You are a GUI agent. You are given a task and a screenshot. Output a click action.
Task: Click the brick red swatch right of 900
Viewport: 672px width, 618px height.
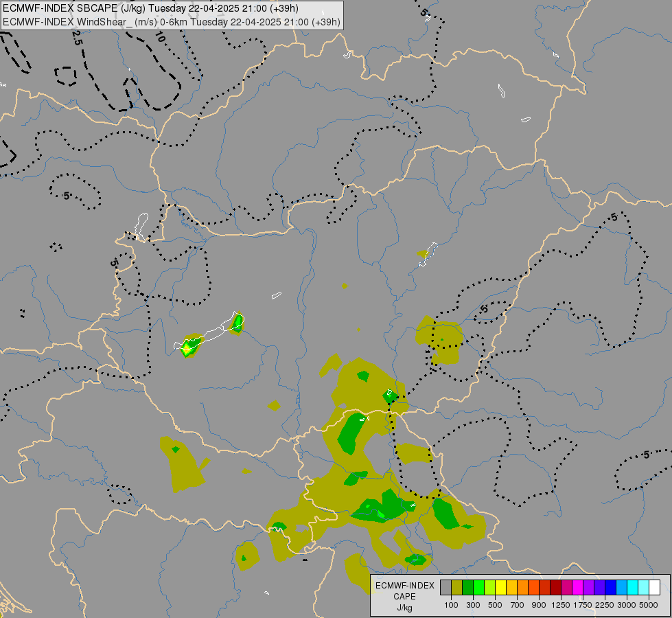point(544,588)
